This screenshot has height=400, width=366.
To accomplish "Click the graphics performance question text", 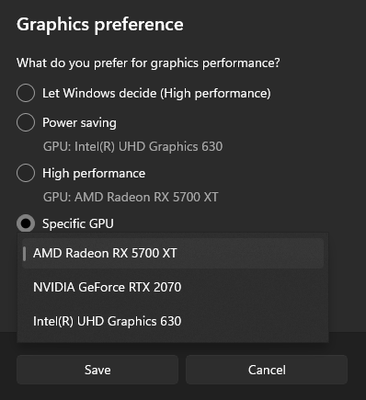I will coord(148,63).
